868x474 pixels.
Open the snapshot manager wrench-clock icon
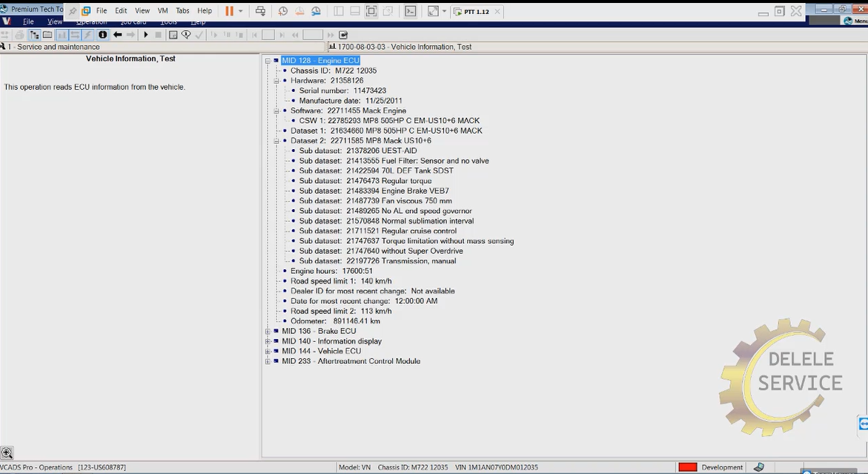[x=316, y=11]
